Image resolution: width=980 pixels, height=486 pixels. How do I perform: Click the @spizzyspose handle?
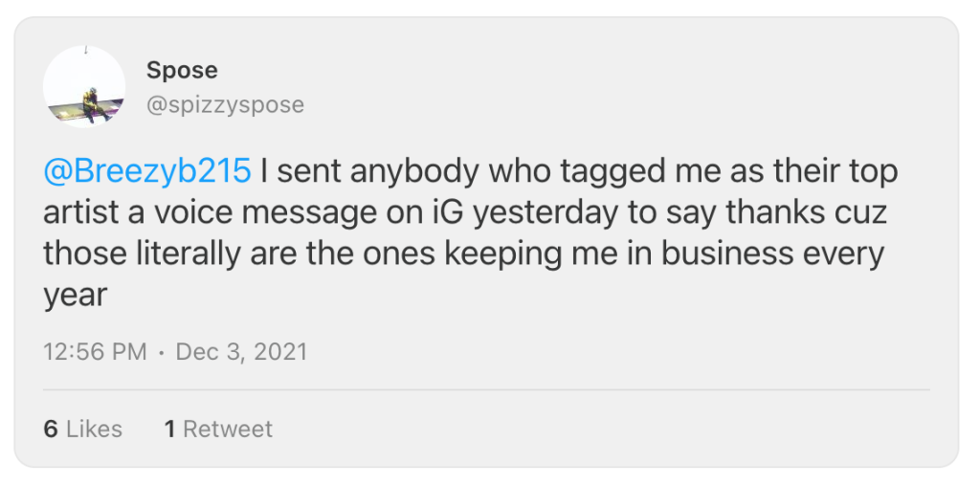[x=225, y=104]
